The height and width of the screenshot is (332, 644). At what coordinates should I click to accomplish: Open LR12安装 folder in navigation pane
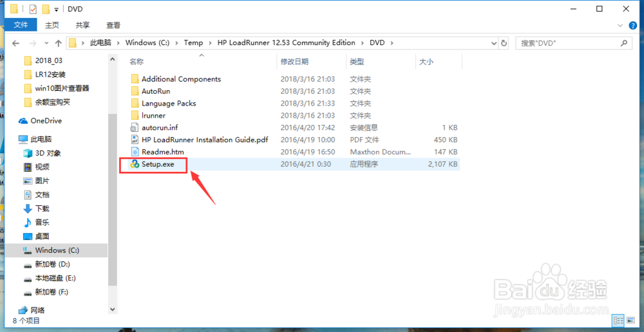50,74
